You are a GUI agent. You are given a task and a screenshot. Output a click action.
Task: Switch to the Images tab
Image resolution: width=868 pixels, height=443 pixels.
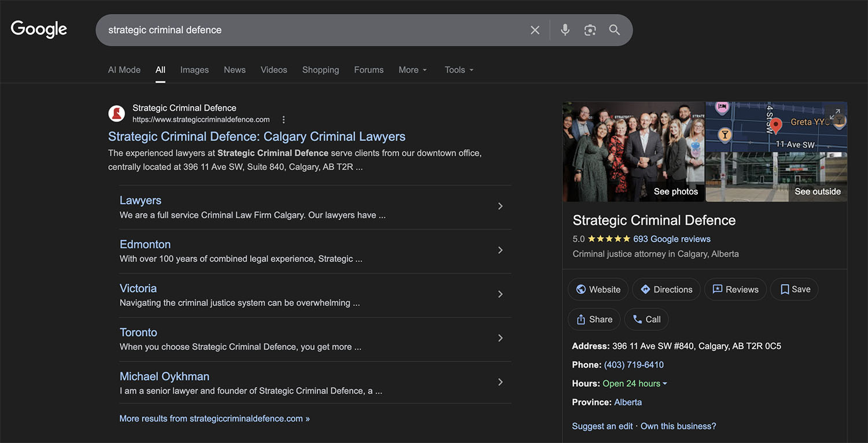(194, 70)
